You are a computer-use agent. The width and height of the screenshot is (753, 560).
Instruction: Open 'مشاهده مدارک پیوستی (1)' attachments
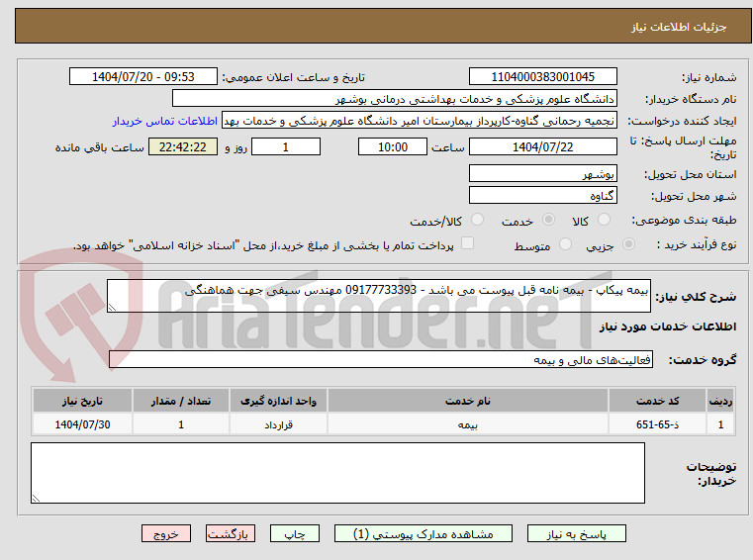click(424, 533)
